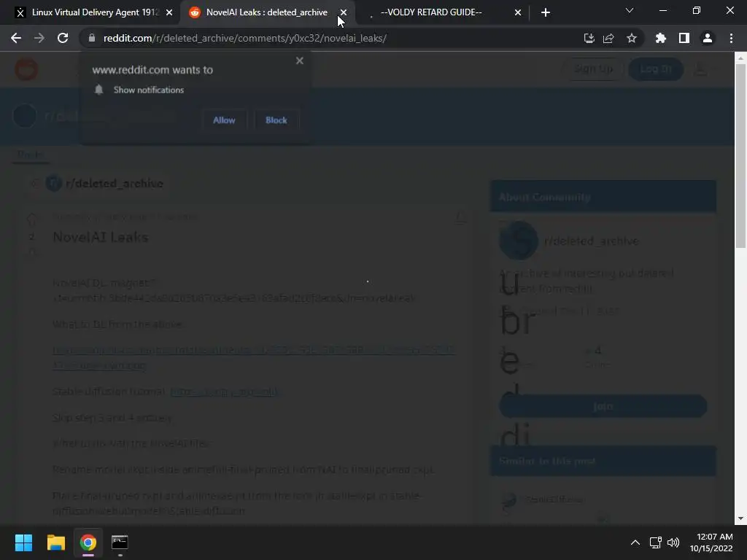
Task: Click the page vertical scrollbar thumb
Action: tap(740, 156)
